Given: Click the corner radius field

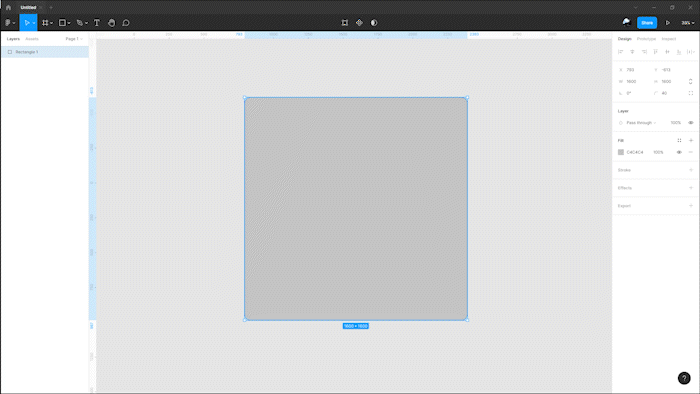Looking at the screenshot, I should pos(669,93).
